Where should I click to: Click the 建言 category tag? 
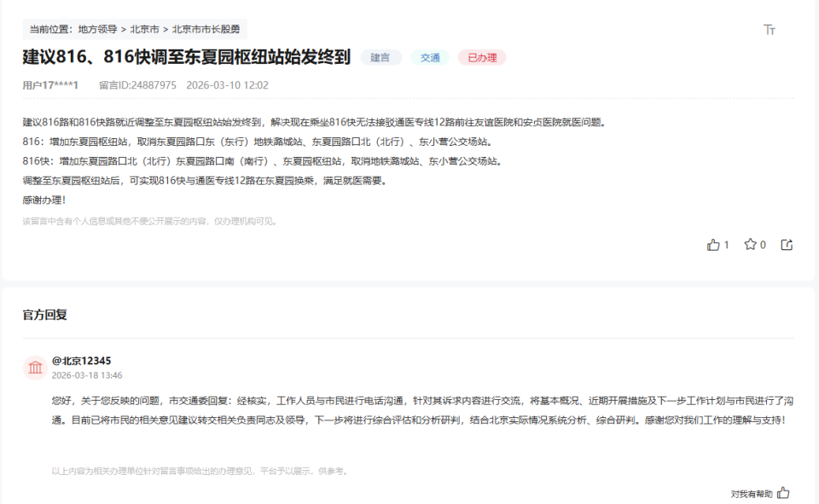[x=381, y=58]
